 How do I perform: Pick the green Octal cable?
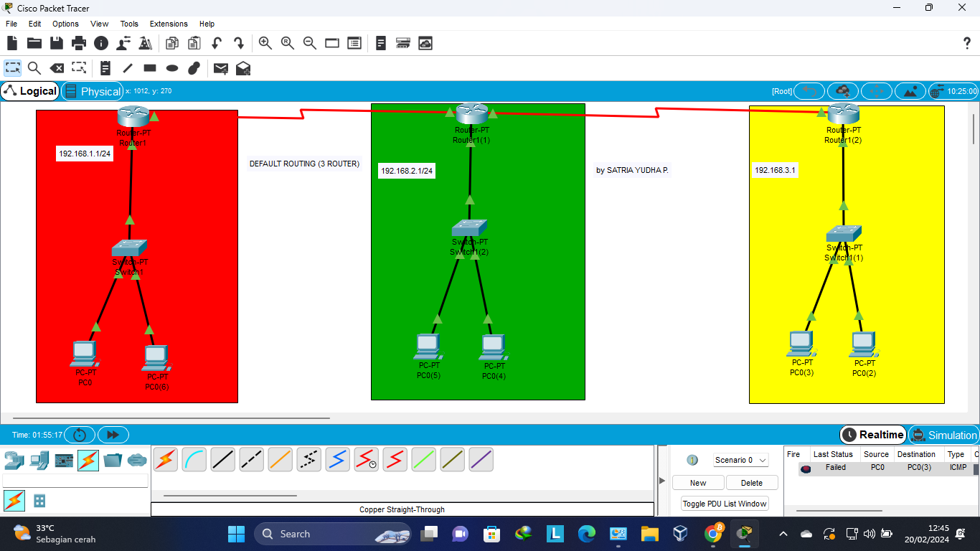coord(424,459)
